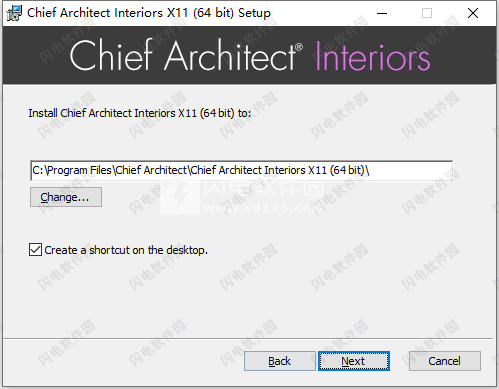Click into the install path field
Screen dimensions: 499x389
tap(241, 170)
